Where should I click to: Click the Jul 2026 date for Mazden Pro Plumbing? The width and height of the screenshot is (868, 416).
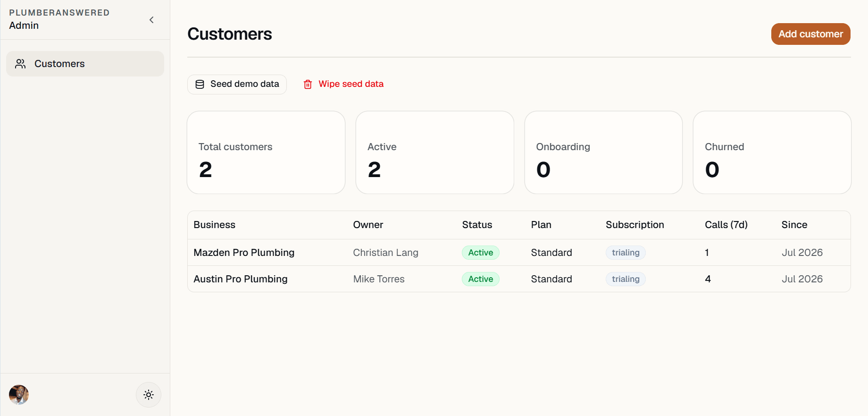click(802, 253)
